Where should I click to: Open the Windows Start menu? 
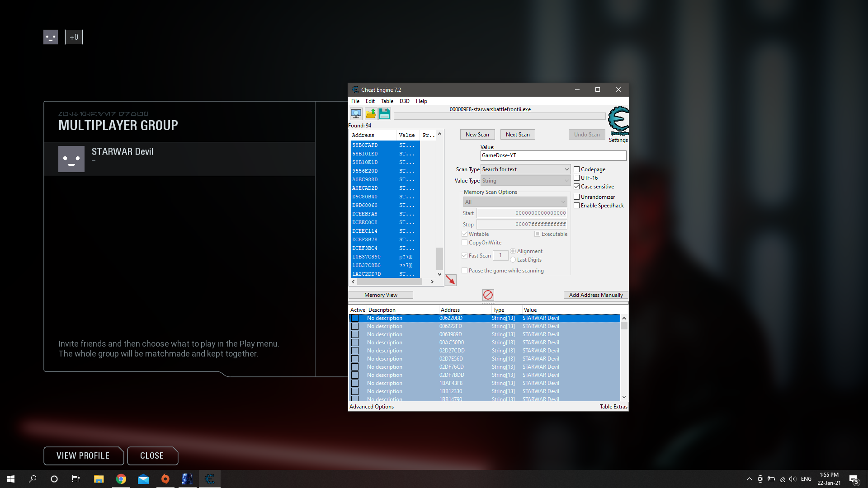tap(11, 479)
